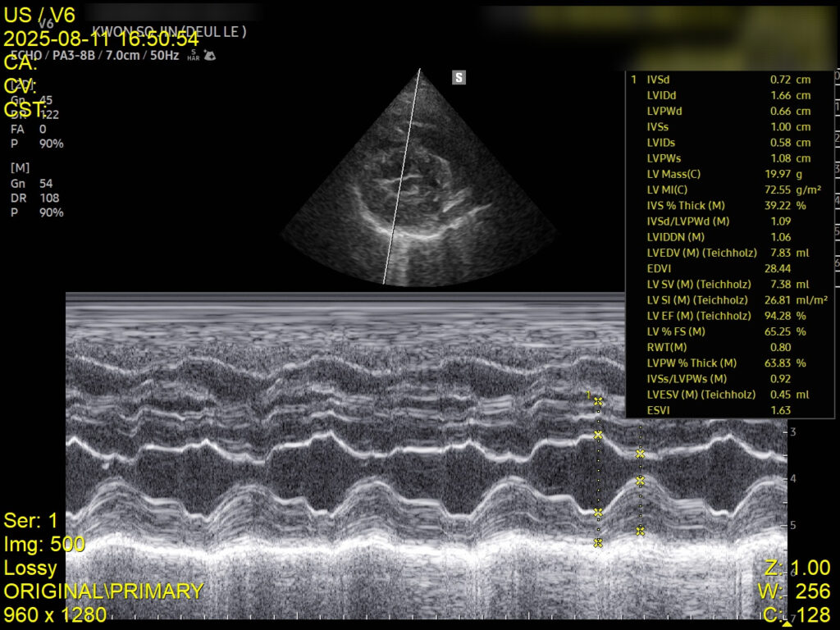Click the Z: 1.00 zoom overlay

point(797,568)
